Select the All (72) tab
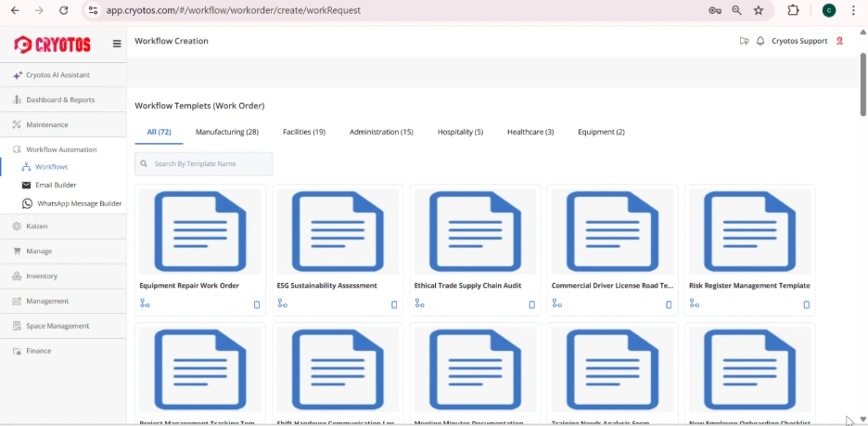The image size is (868, 426). (159, 132)
